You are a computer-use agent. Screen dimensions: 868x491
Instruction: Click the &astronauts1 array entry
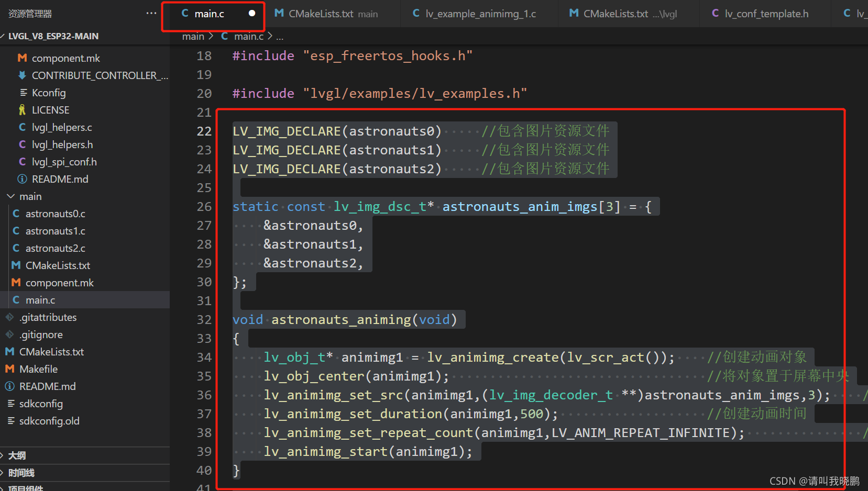tap(313, 244)
